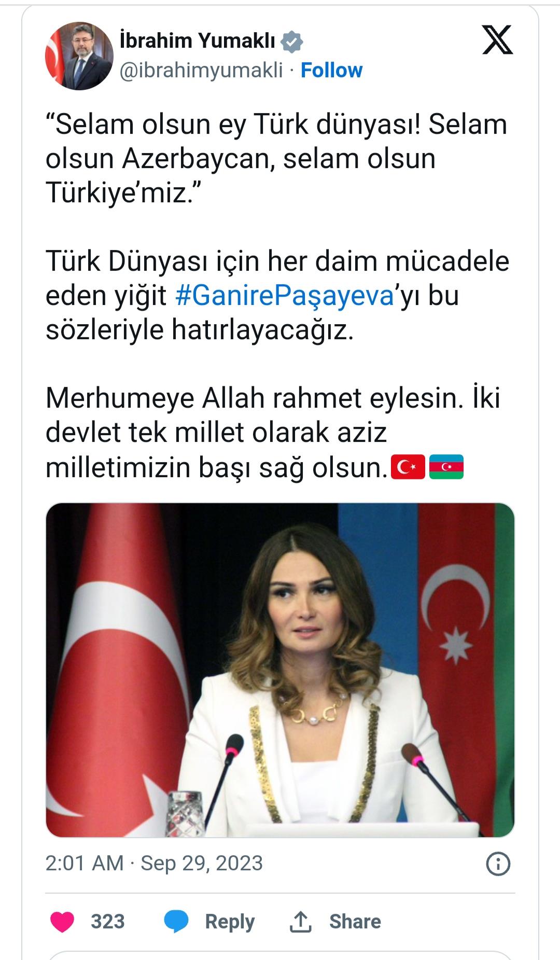Open the @ibrahimyumakli handle
The image size is (560, 960).
[201, 71]
